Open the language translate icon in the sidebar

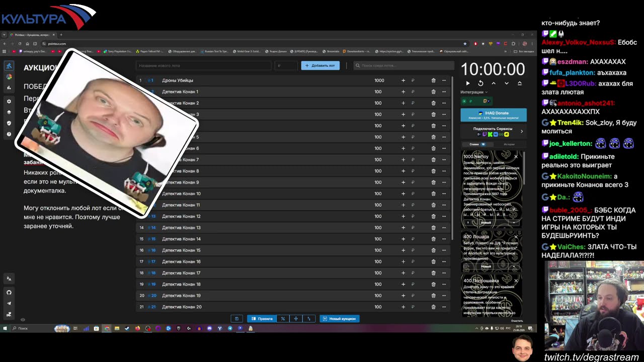(x=9, y=279)
